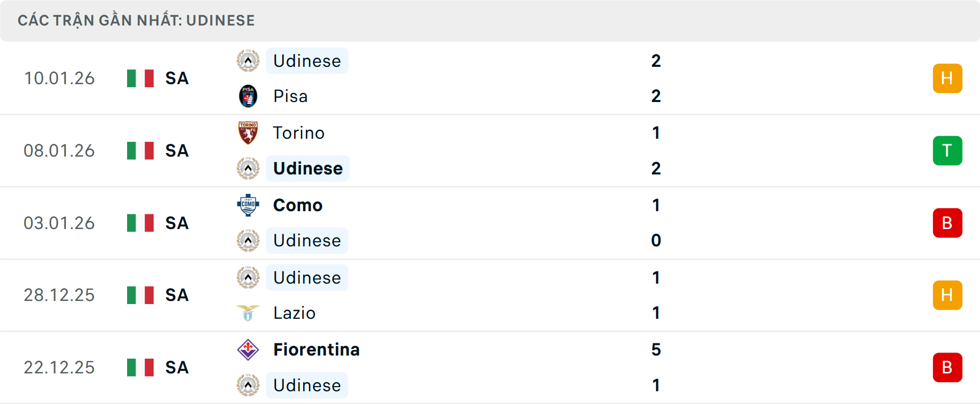Open the bold Como team link
This screenshot has width=980, height=404.
[298, 205]
